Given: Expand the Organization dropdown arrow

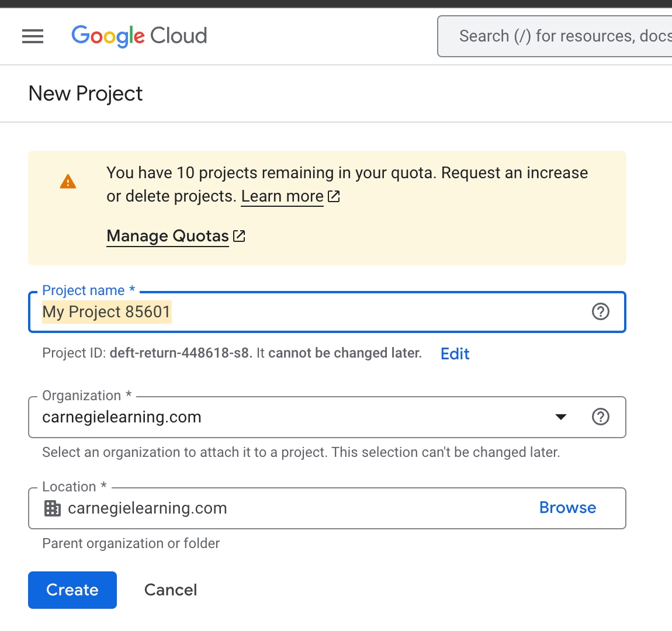Looking at the screenshot, I should click(x=561, y=417).
